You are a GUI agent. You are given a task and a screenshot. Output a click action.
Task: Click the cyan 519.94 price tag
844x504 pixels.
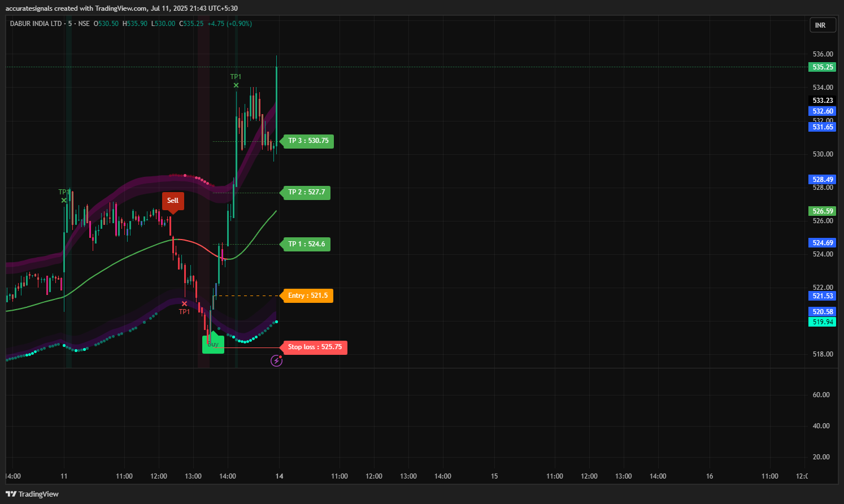pyautogui.click(x=822, y=322)
